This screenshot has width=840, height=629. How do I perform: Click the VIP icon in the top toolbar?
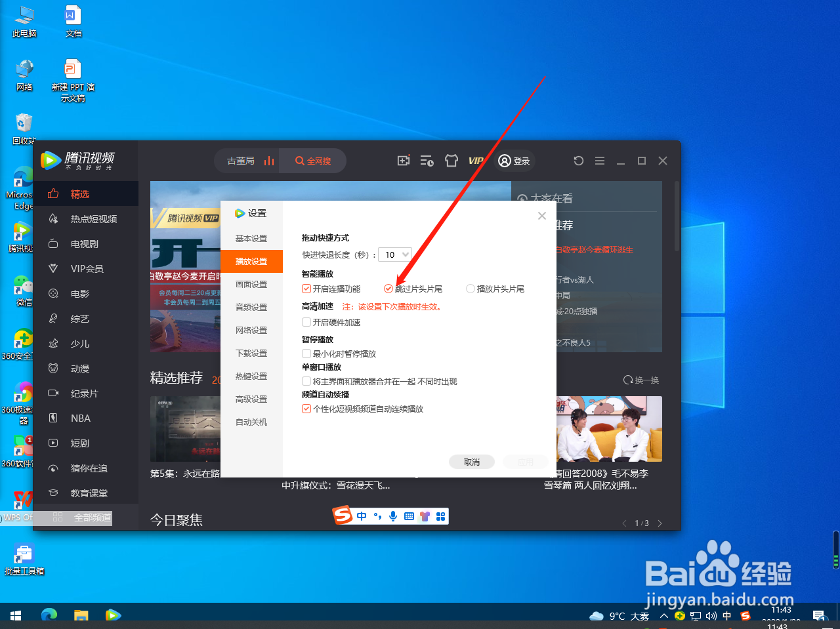click(x=476, y=160)
